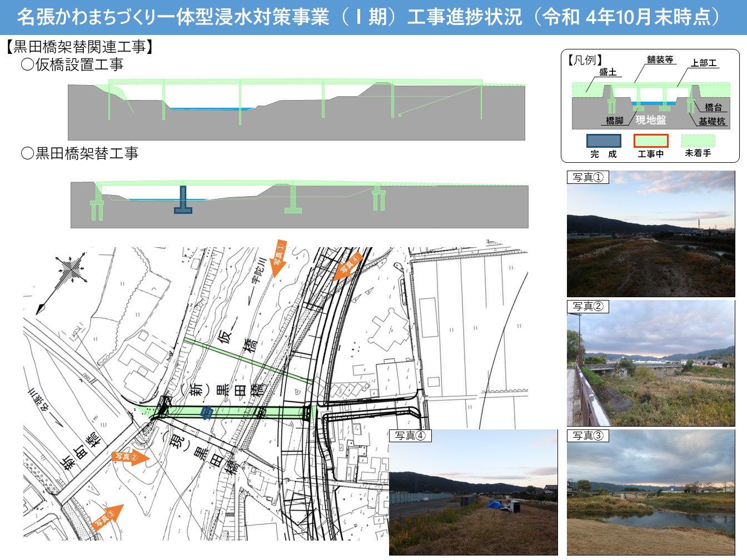Select the red-outlined 工事中 legend swatch
The height and width of the screenshot is (560, 747).
point(650,141)
